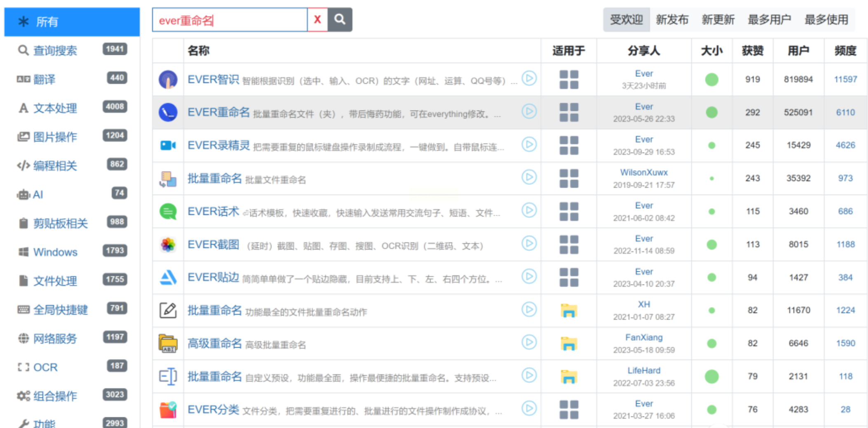The image size is (868, 428).
Task: Play preview for EVER分类
Action: (529, 408)
